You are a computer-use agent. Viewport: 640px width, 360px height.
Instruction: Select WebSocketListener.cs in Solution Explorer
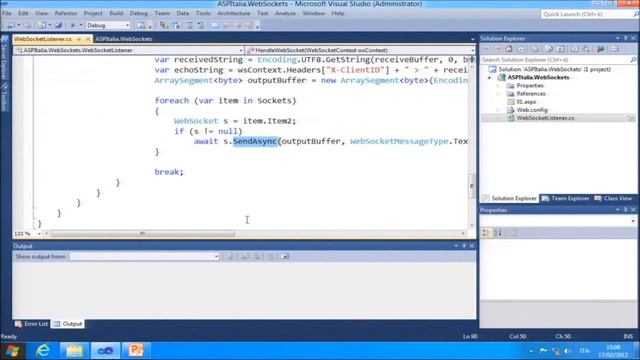pyautogui.click(x=545, y=118)
